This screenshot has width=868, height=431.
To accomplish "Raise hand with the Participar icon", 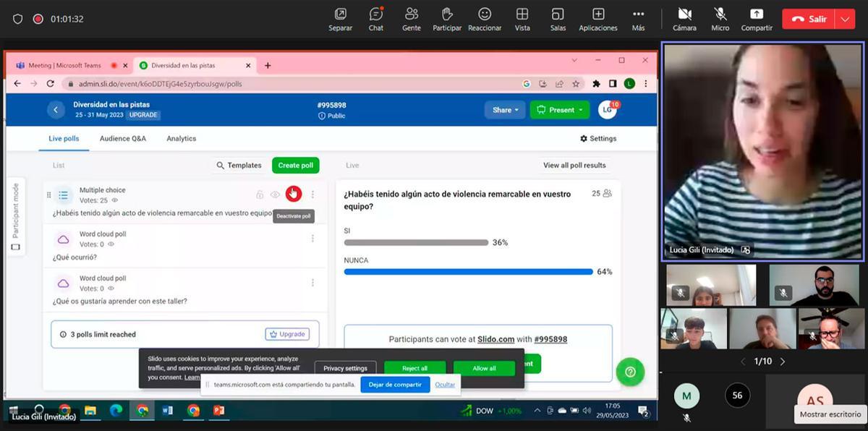I will pyautogui.click(x=447, y=19).
